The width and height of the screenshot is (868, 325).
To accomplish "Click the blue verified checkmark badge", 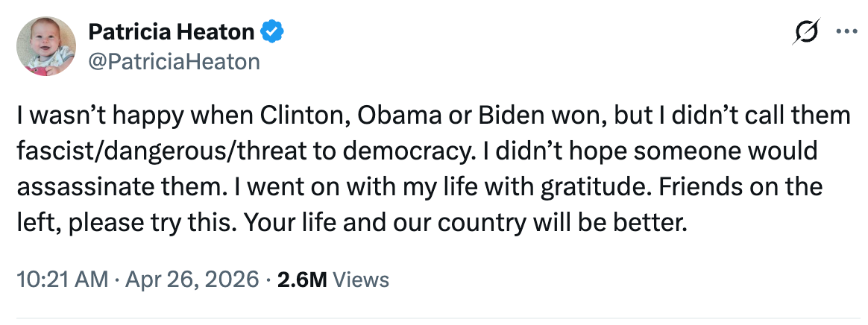I will click(270, 32).
